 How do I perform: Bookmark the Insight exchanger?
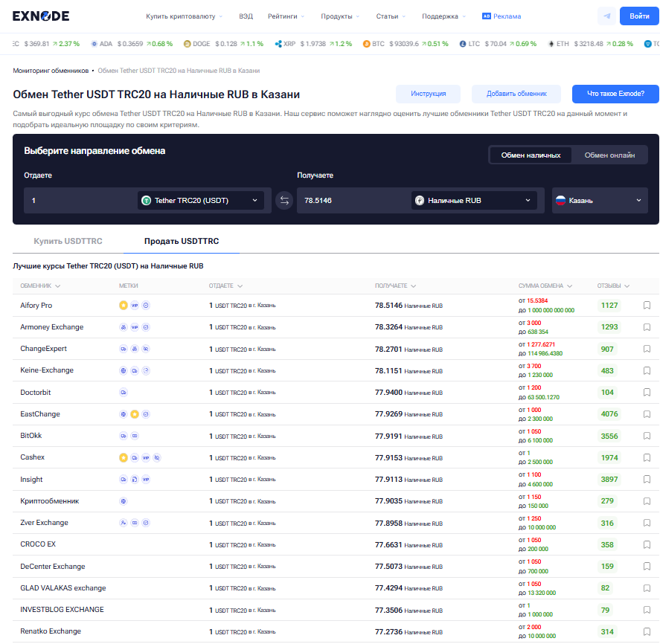[647, 479]
